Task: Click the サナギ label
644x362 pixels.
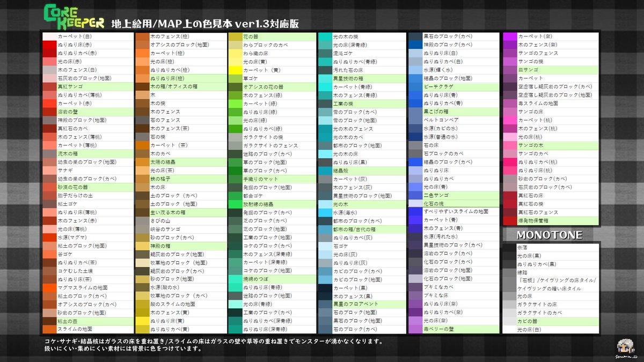Action: coord(65,171)
